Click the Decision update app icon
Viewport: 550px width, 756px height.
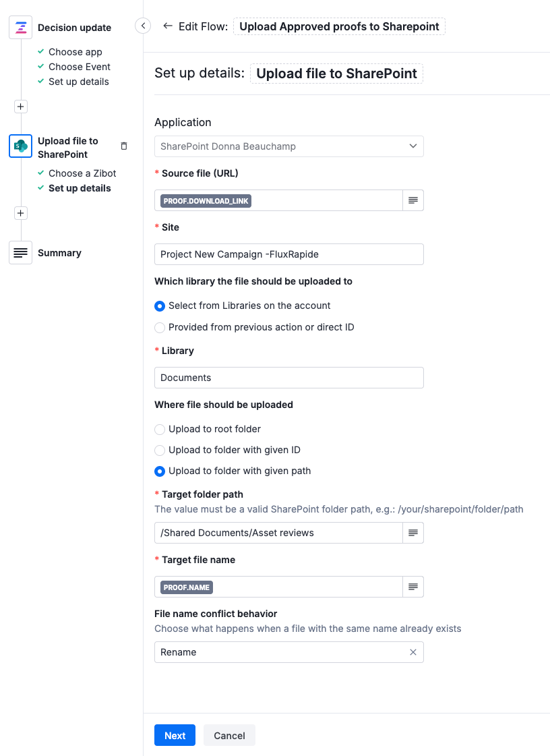click(20, 27)
